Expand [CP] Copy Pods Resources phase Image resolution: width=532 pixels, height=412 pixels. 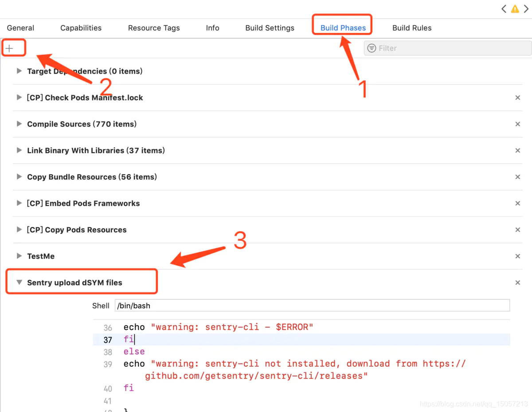click(19, 229)
